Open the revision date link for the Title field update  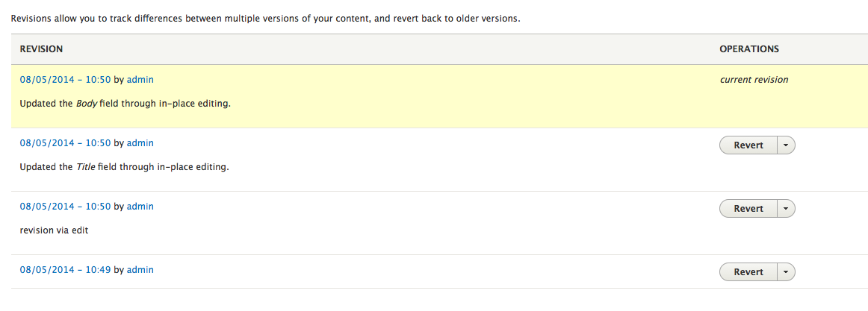point(65,142)
